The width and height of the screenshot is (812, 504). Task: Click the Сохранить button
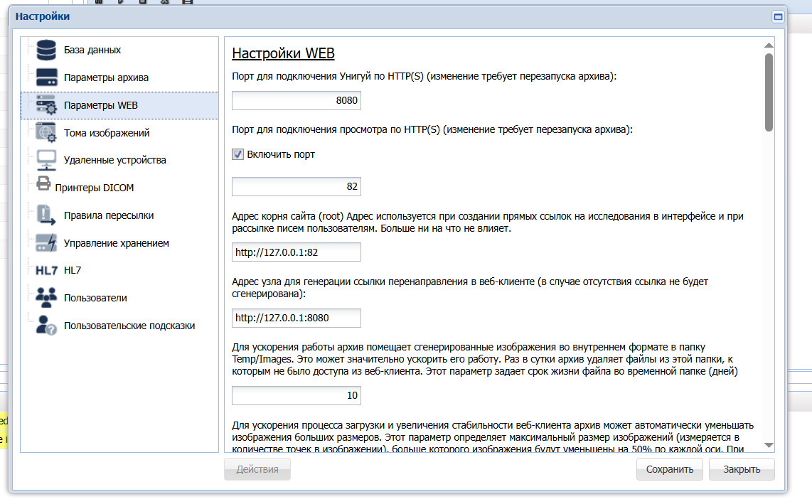tap(670, 469)
